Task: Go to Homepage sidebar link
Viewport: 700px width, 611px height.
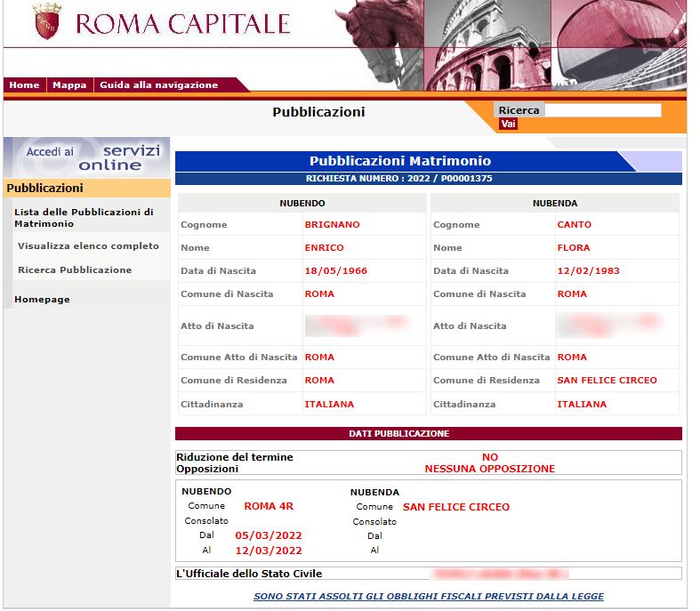Action: (x=42, y=300)
